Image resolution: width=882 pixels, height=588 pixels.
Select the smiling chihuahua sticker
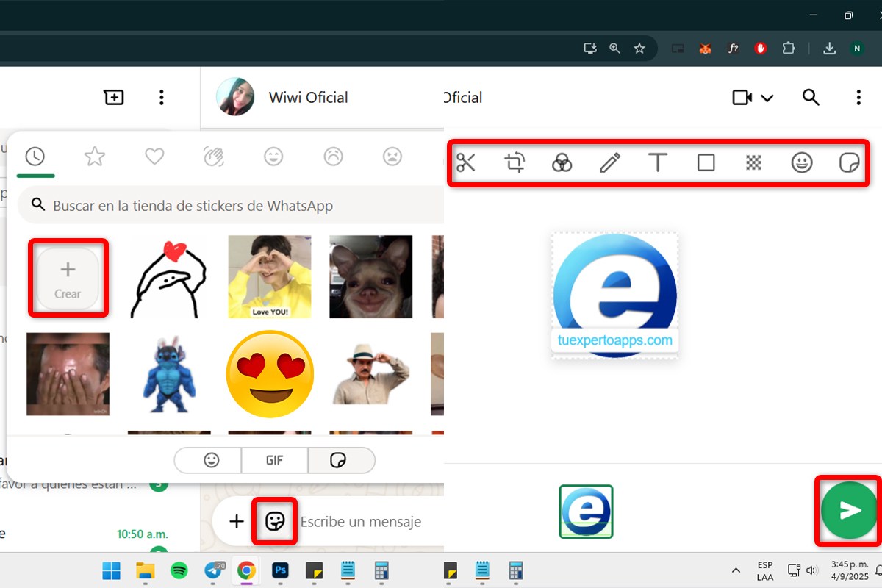tap(370, 277)
